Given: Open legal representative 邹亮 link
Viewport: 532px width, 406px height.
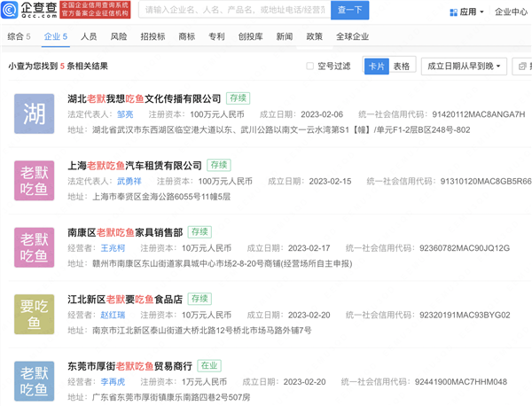Looking at the screenshot, I should pyautogui.click(x=125, y=113).
